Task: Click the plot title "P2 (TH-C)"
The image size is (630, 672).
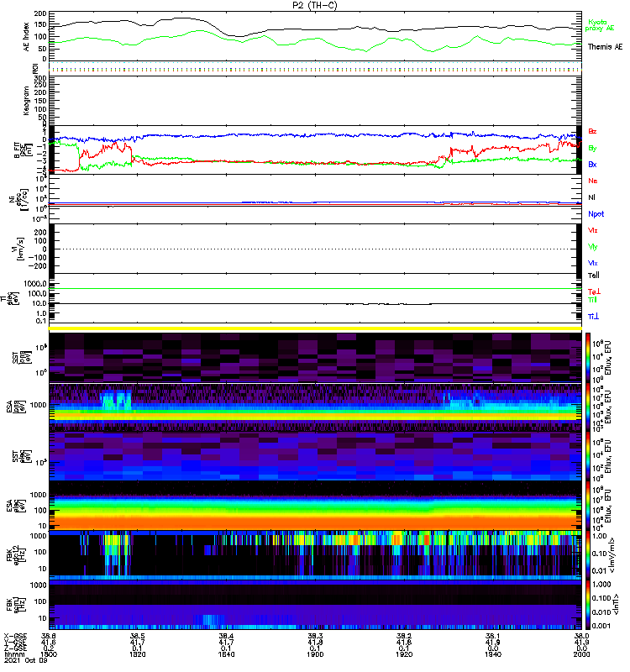Action: click(x=315, y=5)
